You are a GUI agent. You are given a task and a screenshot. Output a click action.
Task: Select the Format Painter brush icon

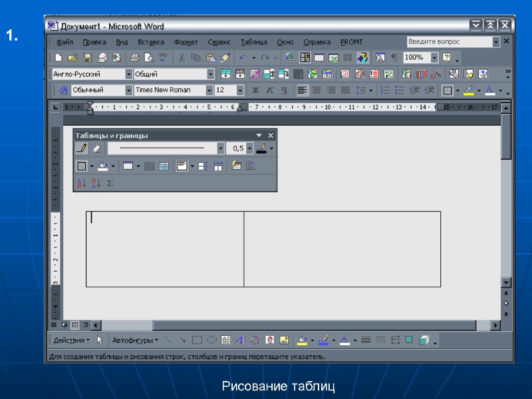pyautogui.click(x=225, y=58)
